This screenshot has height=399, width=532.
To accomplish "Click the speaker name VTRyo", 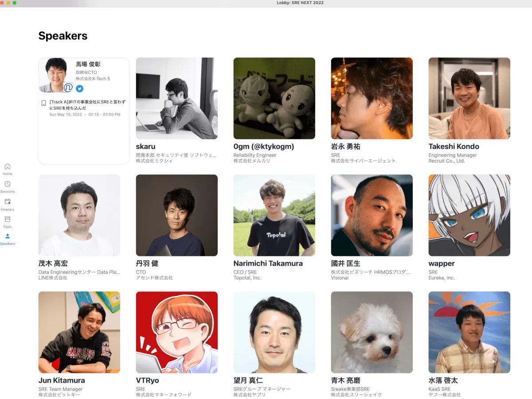I will (x=148, y=380).
